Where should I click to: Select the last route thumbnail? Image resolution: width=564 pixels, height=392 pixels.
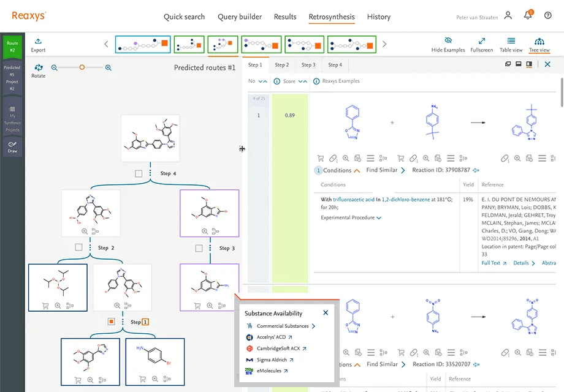352,44
